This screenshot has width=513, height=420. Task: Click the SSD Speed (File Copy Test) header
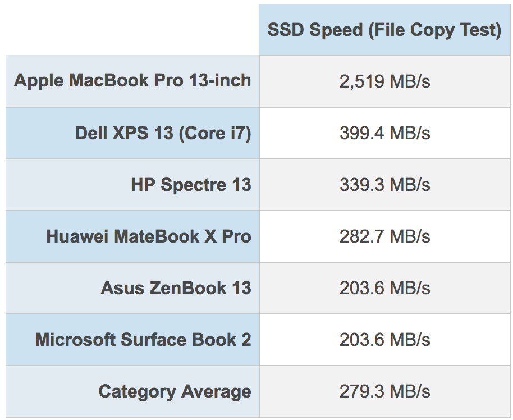pos(384,30)
